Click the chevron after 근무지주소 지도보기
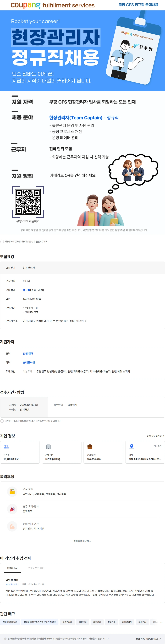The width and height of the screenshot is (165, 644). [x=85, y=321]
